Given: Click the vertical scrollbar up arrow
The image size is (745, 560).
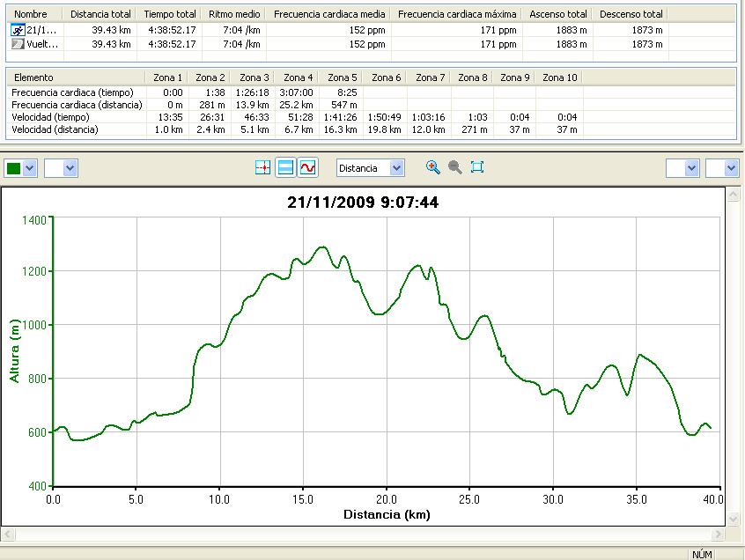Looking at the screenshot, I should point(734,194).
